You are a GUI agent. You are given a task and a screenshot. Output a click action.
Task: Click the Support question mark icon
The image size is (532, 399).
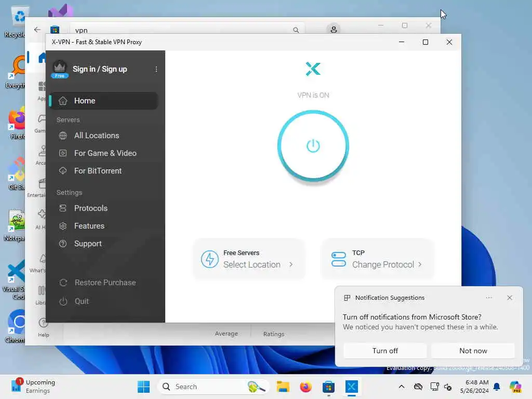[x=63, y=244]
